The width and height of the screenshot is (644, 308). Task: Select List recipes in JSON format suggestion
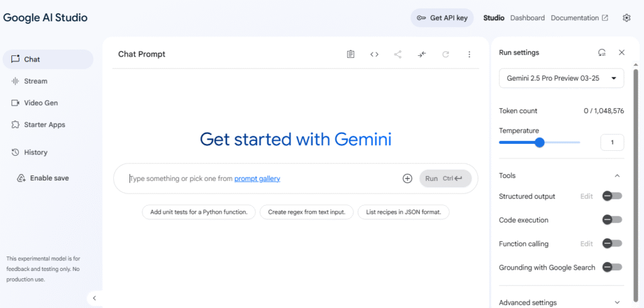click(403, 212)
